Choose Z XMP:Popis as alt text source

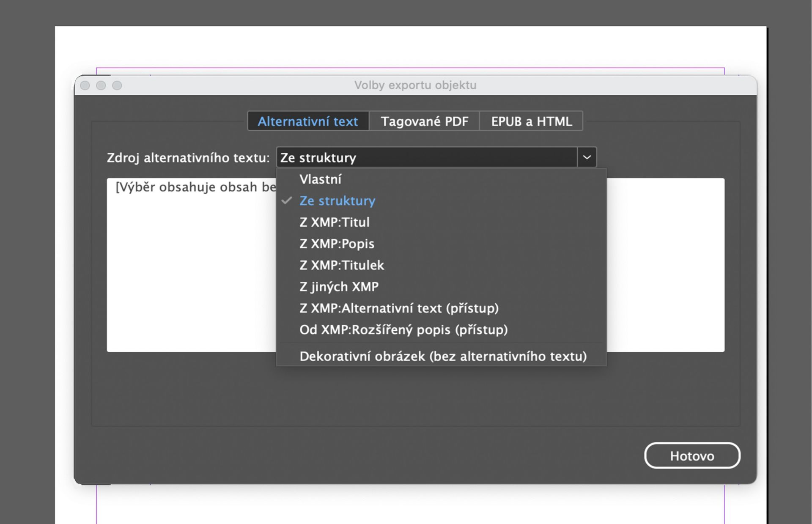336,244
